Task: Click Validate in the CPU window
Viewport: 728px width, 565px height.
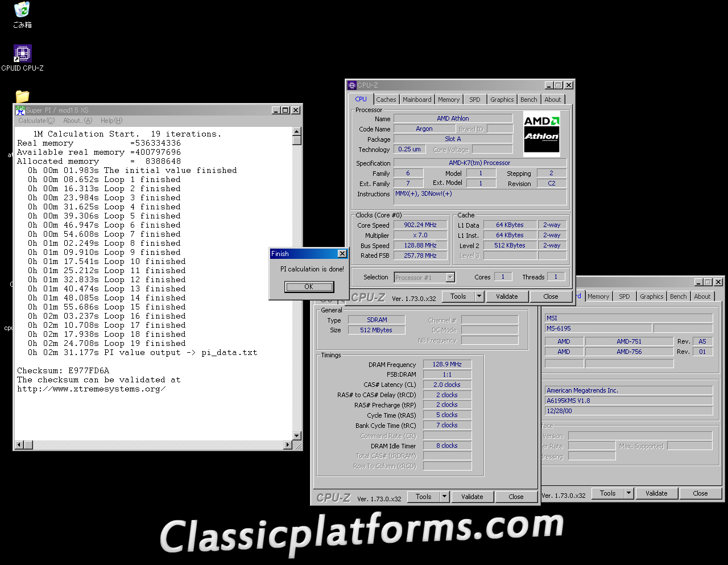Action: tap(507, 296)
